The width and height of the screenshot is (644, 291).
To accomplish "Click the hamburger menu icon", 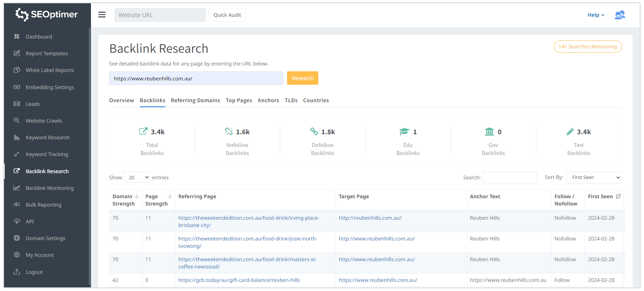I will [102, 15].
